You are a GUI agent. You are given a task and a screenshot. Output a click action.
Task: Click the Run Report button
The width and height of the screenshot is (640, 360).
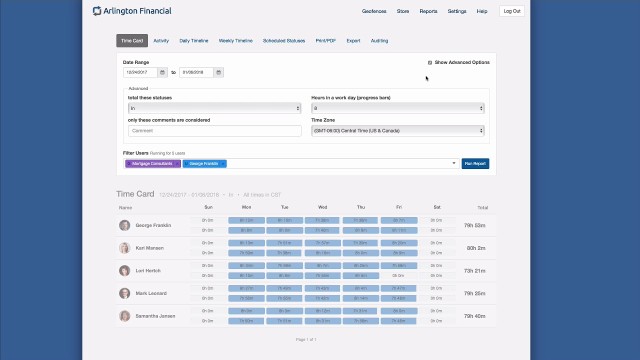click(475, 164)
